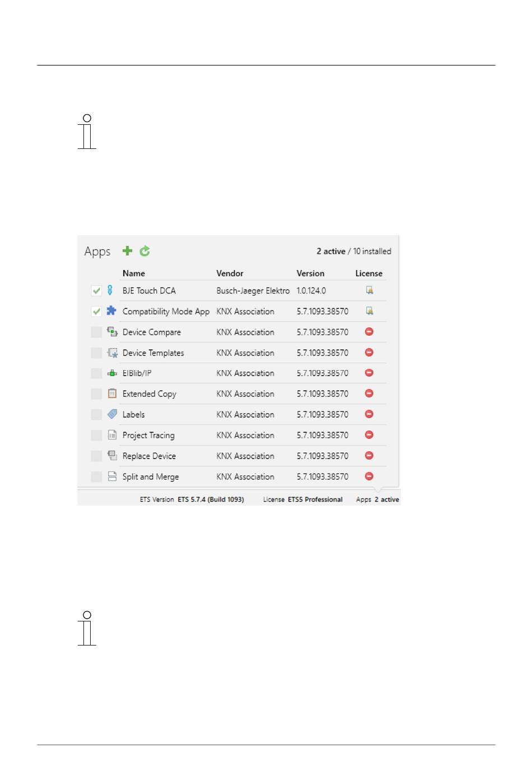The image size is (532, 767).
Task: Click the Labels tag icon
Action: [112, 414]
